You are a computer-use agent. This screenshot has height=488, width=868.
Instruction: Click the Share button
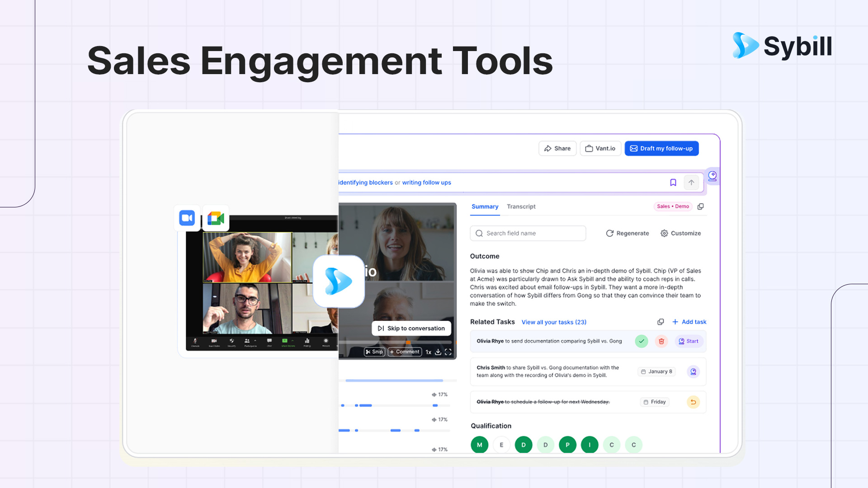557,148
